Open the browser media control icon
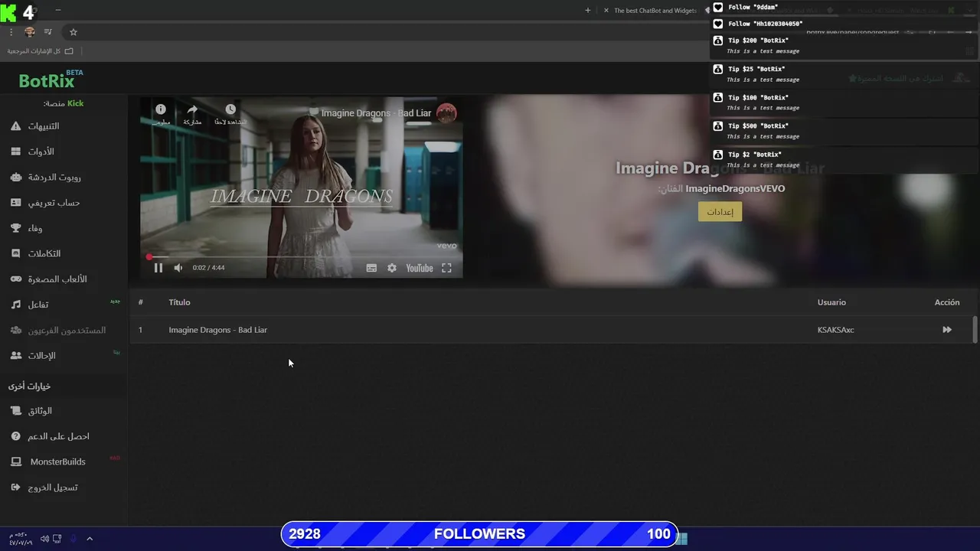The width and height of the screenshot is (980, 551). point(48,32)
